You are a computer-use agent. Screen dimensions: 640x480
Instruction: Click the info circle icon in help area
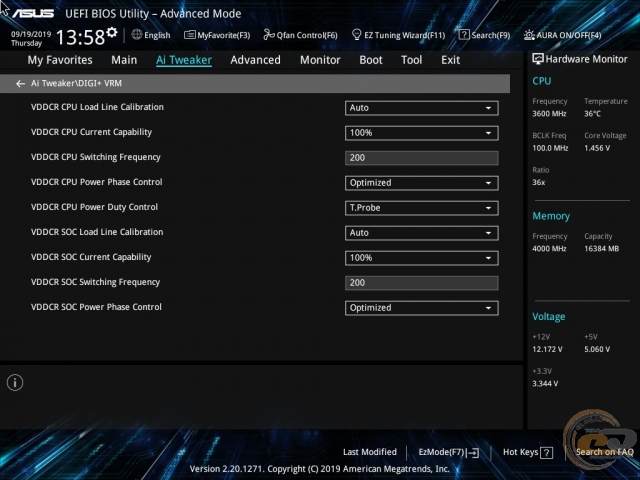[15, 383]
